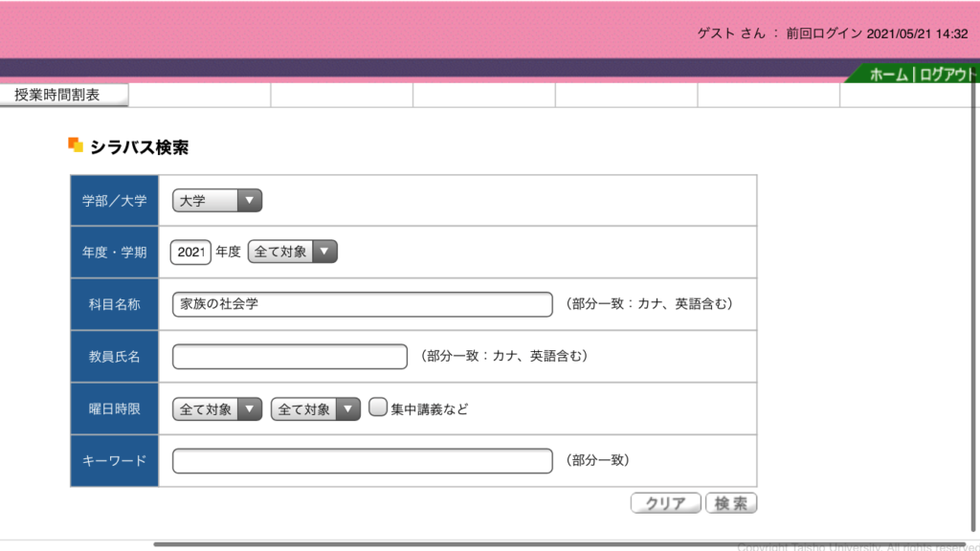Open the 学部/大学 dropdown showing 大学
The width and height of the screenshot is (980, 551).
(x=216, y=201)
